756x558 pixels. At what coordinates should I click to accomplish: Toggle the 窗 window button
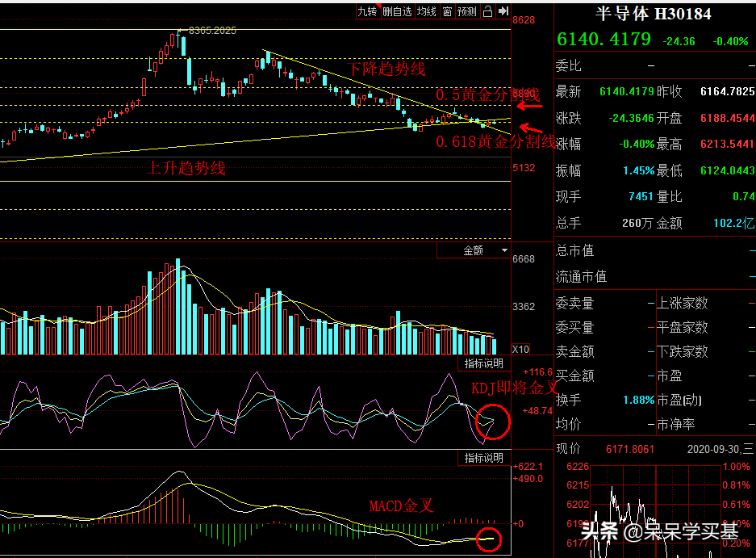[x=448, y=11]
